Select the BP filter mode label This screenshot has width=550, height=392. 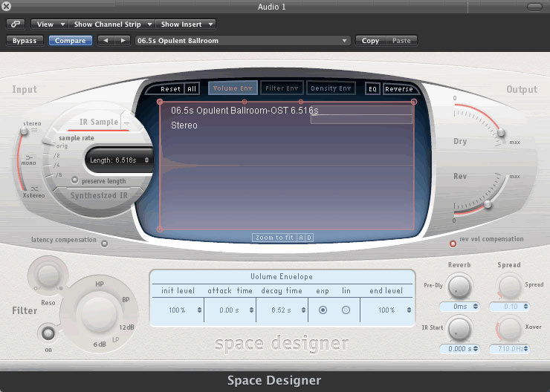(126, 300)
